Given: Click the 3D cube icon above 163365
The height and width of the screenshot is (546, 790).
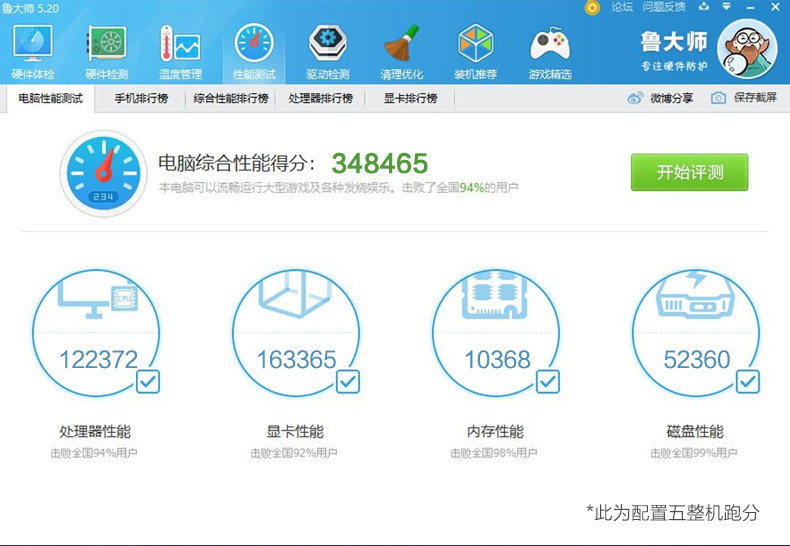Looking at the screenshot, I should point(295,294).
